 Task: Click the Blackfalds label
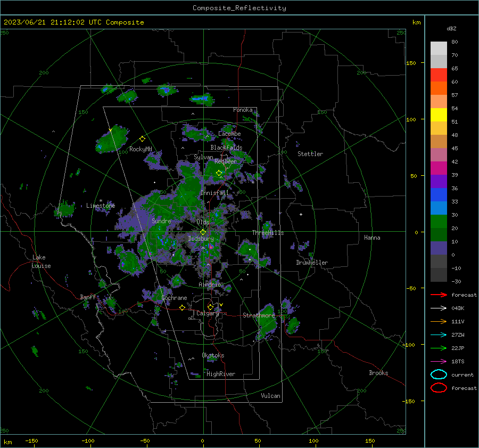[x=226, y=148]
